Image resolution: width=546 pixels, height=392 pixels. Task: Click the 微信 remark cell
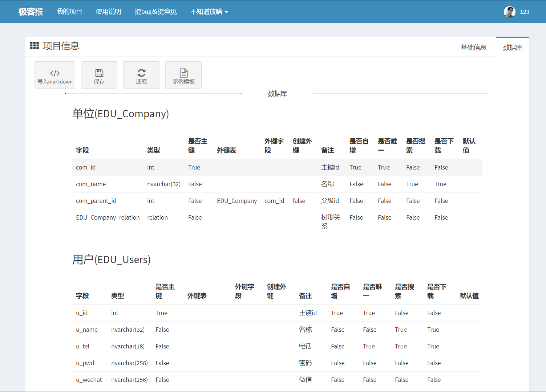coord(305,380)
